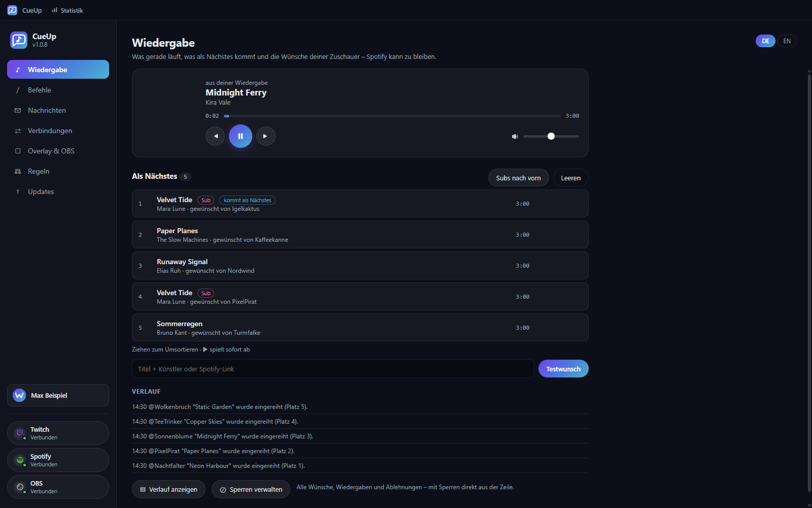Open the Max Beispiel account avatar
The image size is (812, 508).
coord(19,395)
